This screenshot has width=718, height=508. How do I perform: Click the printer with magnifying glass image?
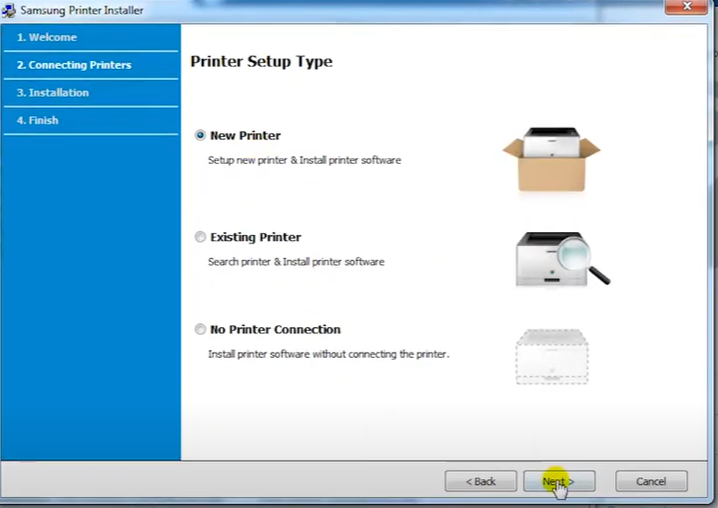click(x=563, y=259)
